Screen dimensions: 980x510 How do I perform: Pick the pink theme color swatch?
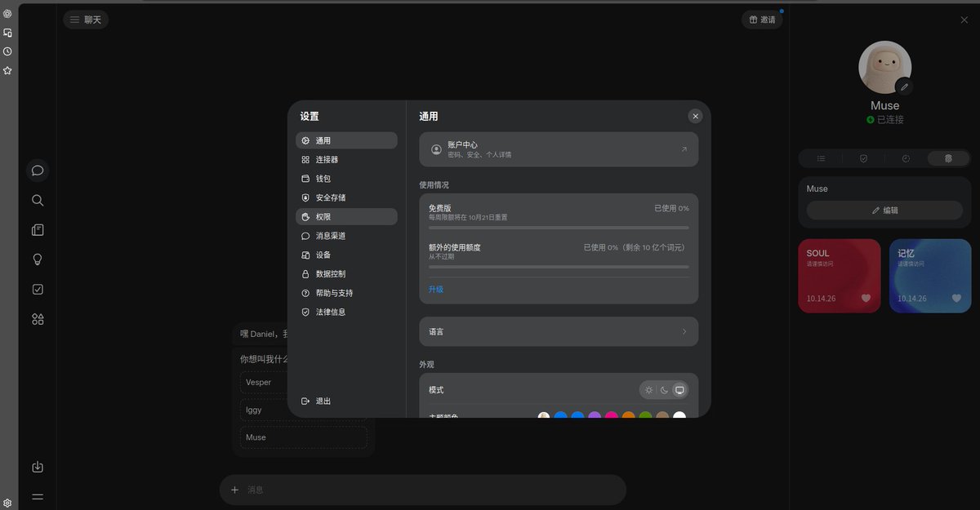(612, 416)
